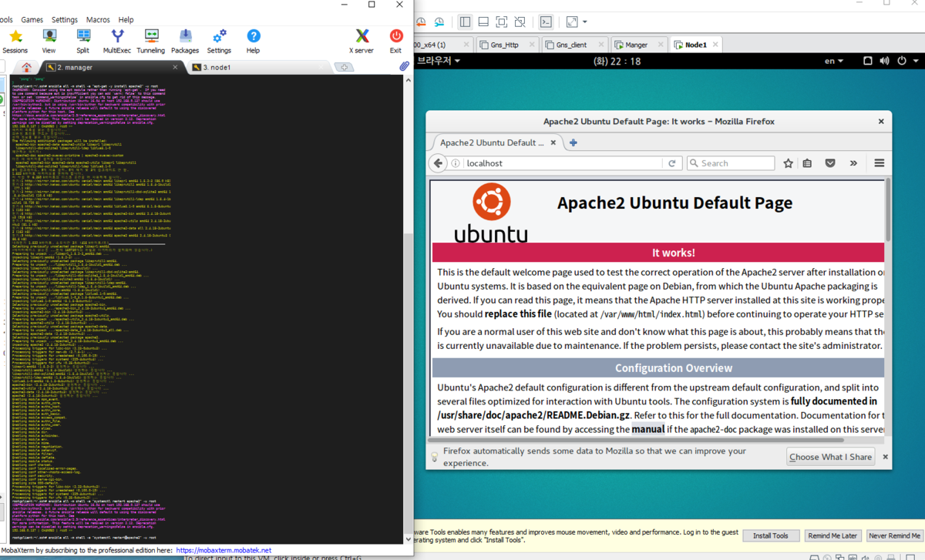Screen dimensions: 925x560
Task: Show Firefox bookmarks list icon
Action: tap(808, 163)
